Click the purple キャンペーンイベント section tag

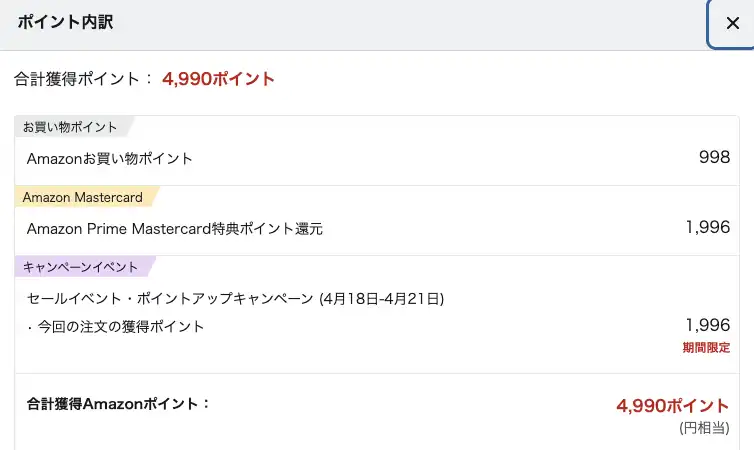(x=80, y=267)
